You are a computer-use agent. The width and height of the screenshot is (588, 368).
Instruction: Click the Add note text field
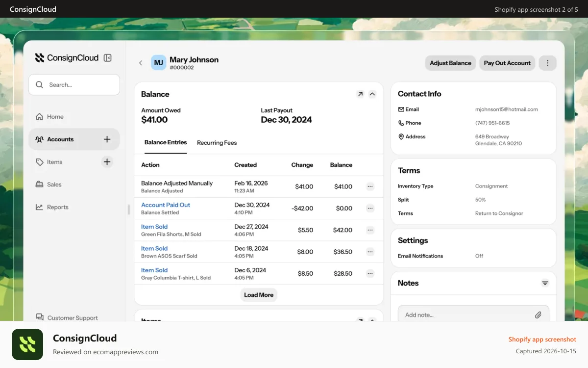(x=473, y=314)
